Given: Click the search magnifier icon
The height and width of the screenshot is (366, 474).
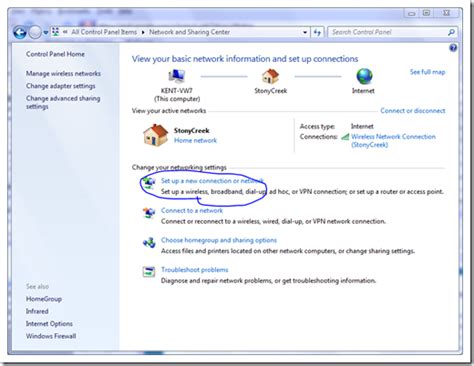Looking at the screenshot, I should click(x=451, y=32).
